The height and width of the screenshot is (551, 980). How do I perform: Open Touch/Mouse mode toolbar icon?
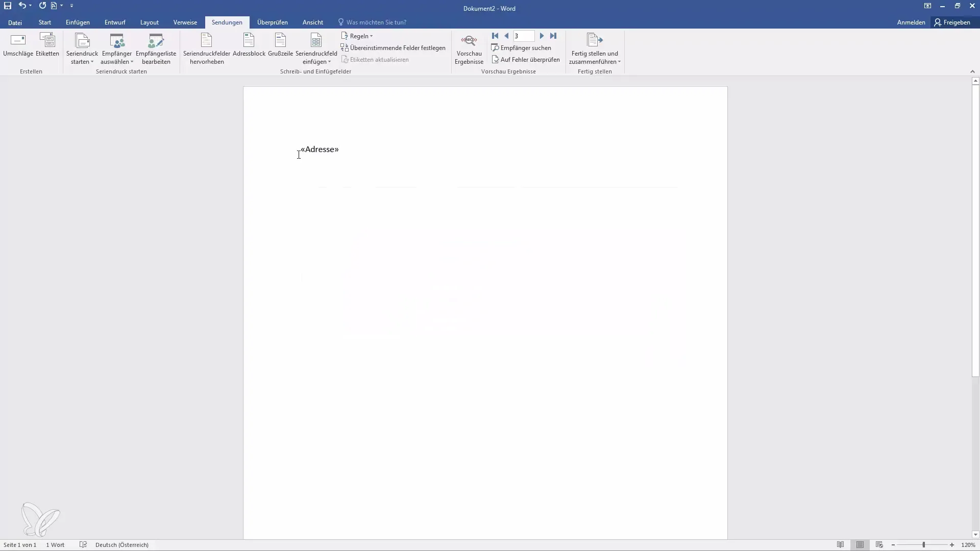[x=54, y=6]
